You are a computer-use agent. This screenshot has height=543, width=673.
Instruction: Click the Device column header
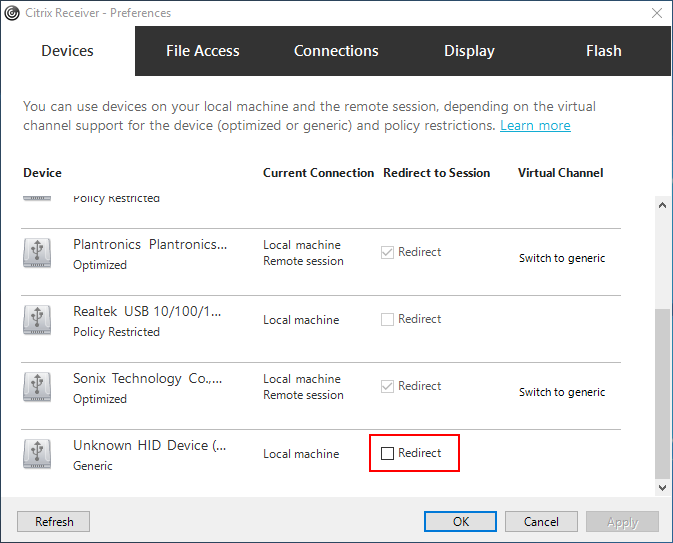(x=42, y=173)
